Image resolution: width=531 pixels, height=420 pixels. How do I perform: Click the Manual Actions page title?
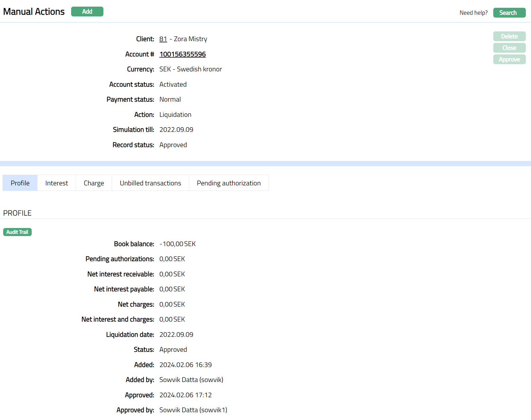(34, 12)
